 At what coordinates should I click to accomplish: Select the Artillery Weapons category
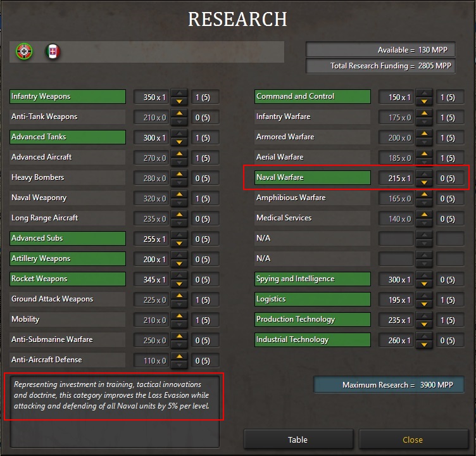(67, 259)
